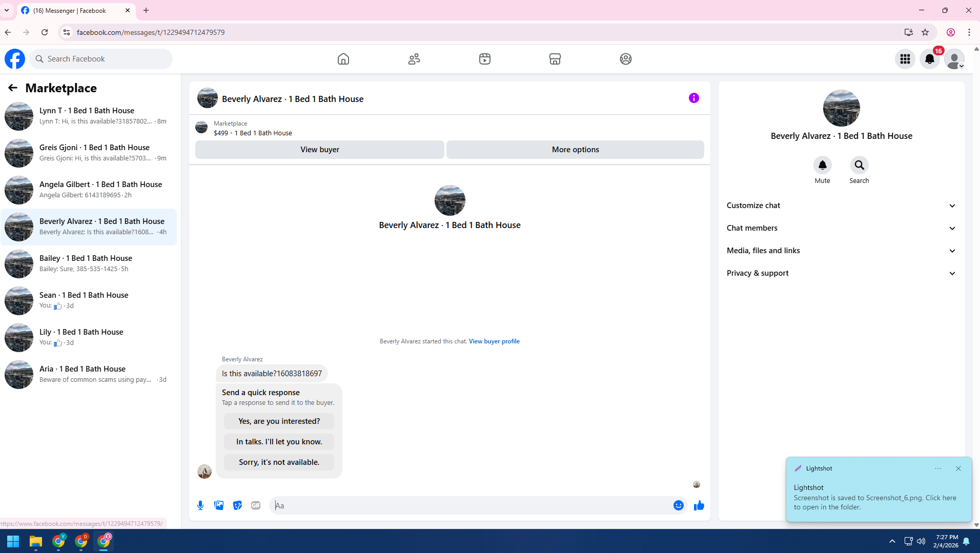The image size is (980, 553).
Task: Open the Facebook logo home link
Action: [15, 59]
